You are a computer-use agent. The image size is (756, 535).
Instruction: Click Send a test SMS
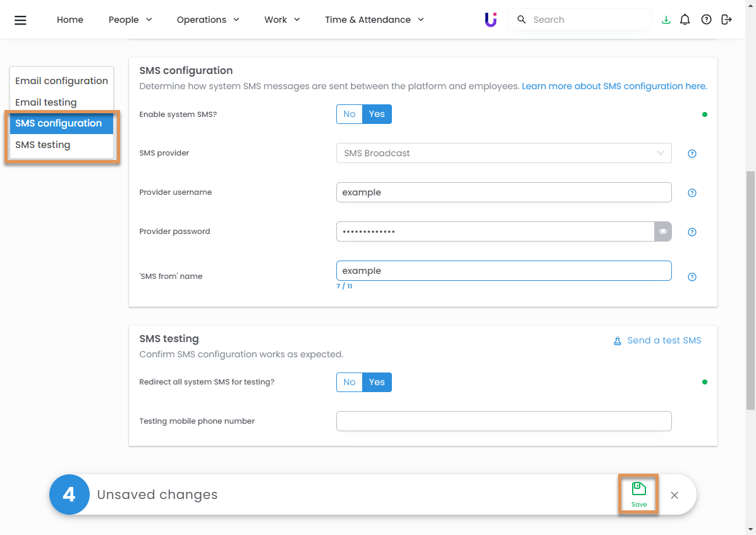coord(657,340)
